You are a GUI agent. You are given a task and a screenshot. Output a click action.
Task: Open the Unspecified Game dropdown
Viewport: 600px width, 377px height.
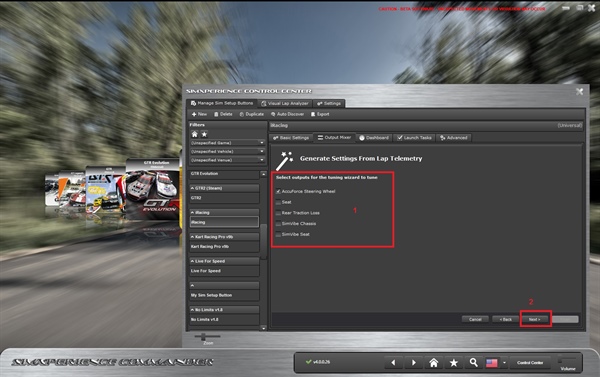[227, 143]
